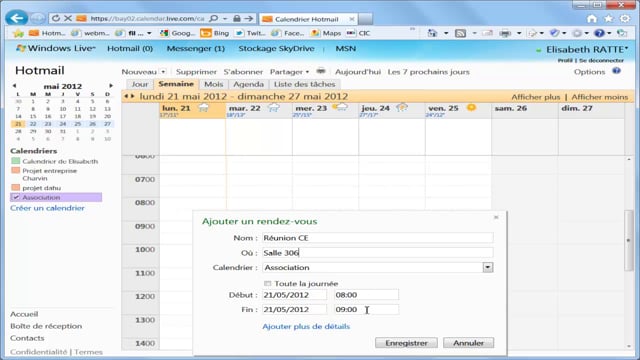Click the Bing favorites bar shortcut

click(215, 33)
